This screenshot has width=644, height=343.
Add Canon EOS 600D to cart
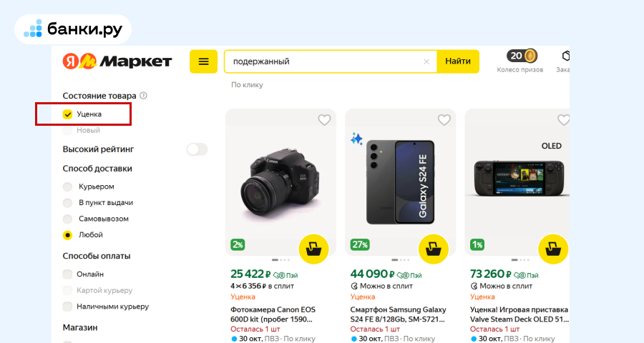click(313, 249)
